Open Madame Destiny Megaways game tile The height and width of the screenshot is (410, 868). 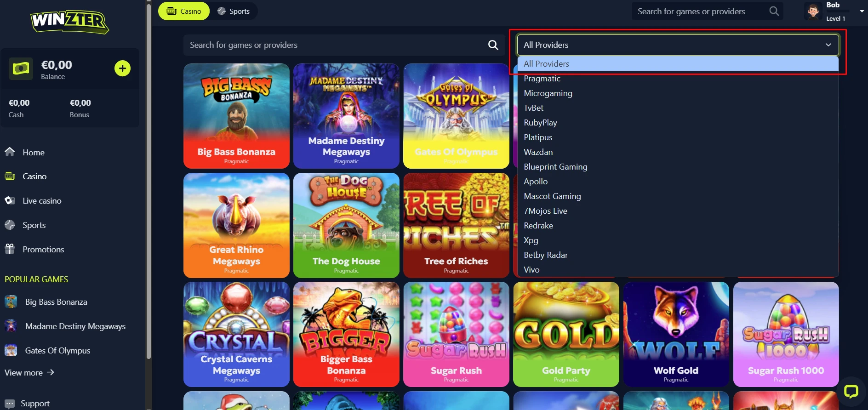pos(346,116)
